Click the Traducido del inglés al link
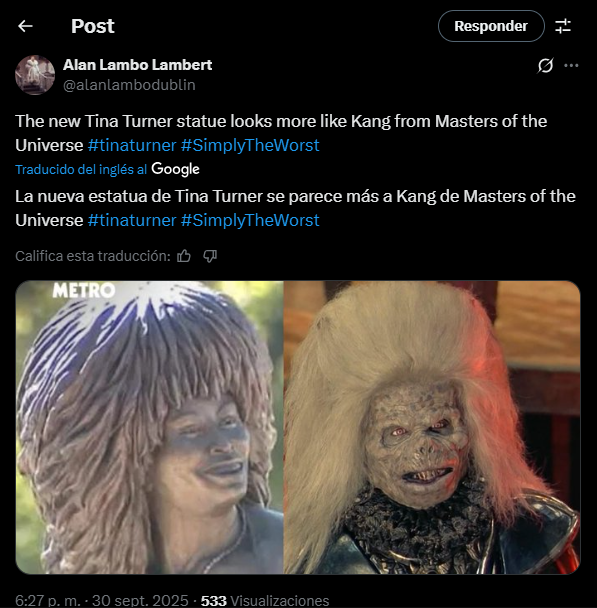The image size is (597, 608). coord(81,169)
